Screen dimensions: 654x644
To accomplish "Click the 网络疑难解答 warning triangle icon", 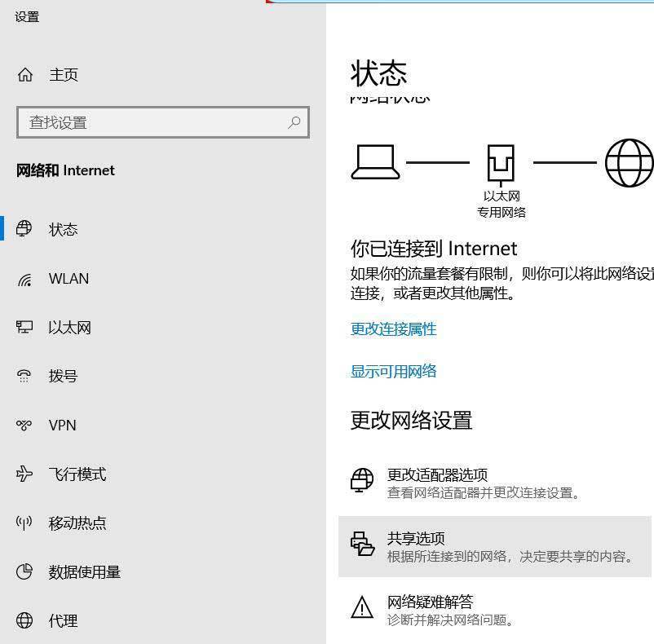I will [x=360, y=605].
